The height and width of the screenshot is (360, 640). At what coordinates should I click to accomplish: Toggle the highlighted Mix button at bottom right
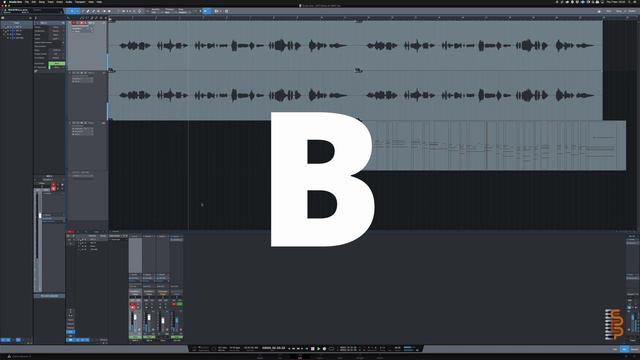point(624,349)
